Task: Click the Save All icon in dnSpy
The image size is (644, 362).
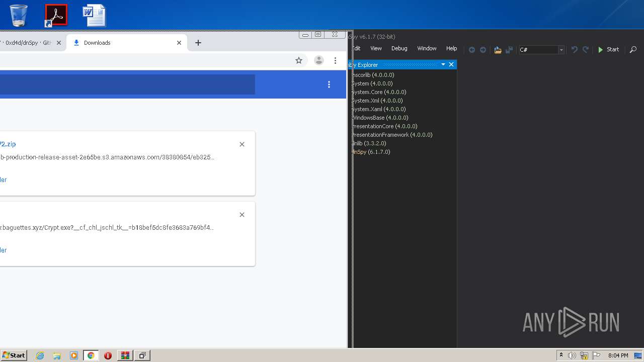Action: pos(509,50)
